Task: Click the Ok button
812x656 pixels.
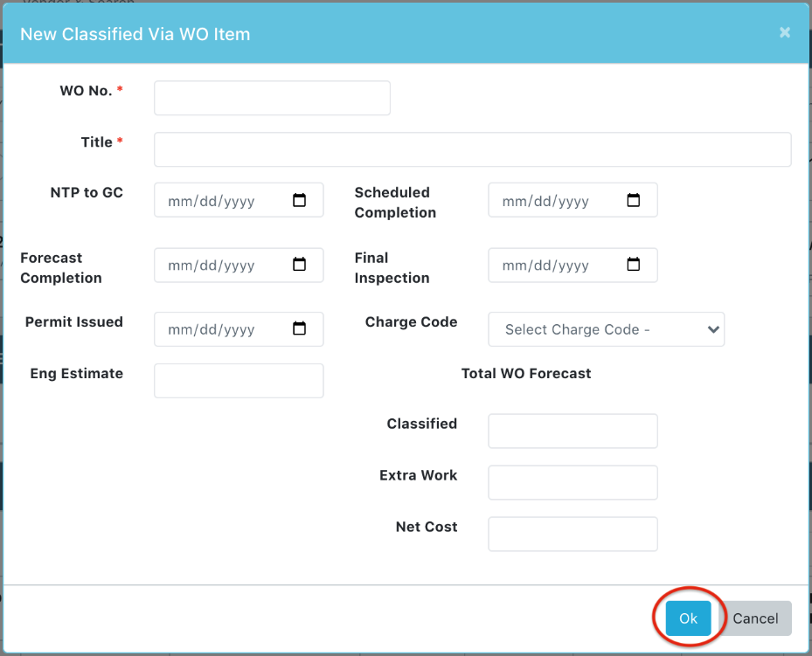Action: point(688,618)
